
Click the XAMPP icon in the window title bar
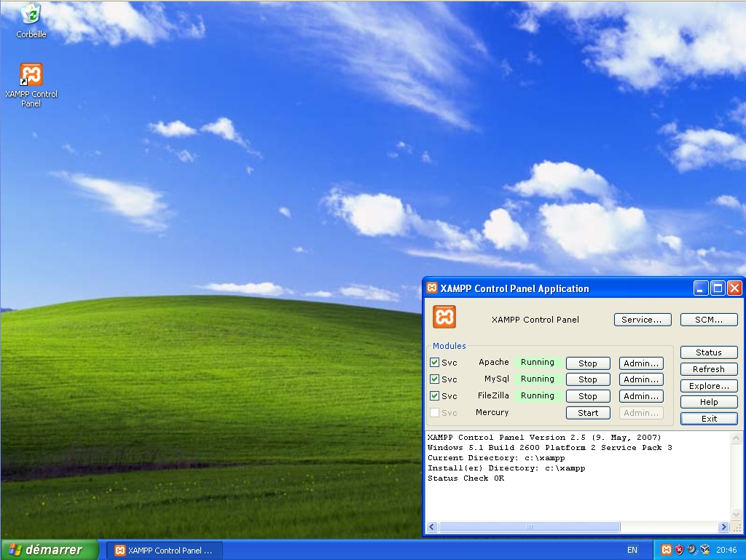click(432, 288)
